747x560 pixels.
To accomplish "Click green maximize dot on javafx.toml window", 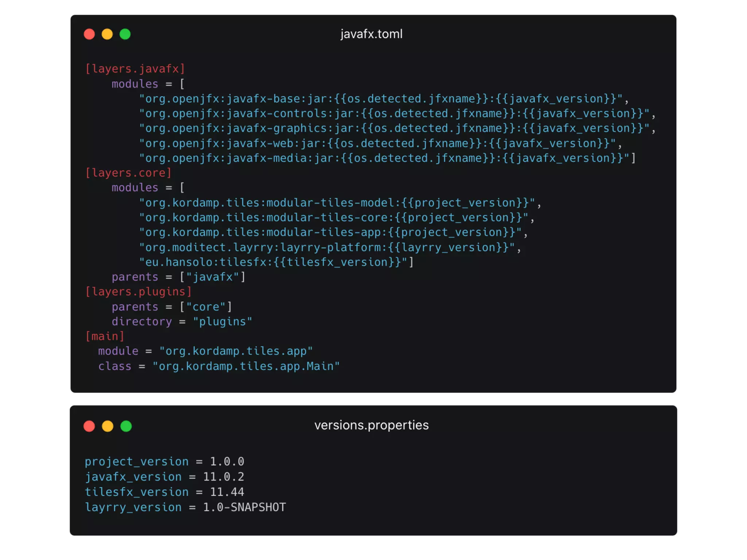I will [x=125, y=34].
